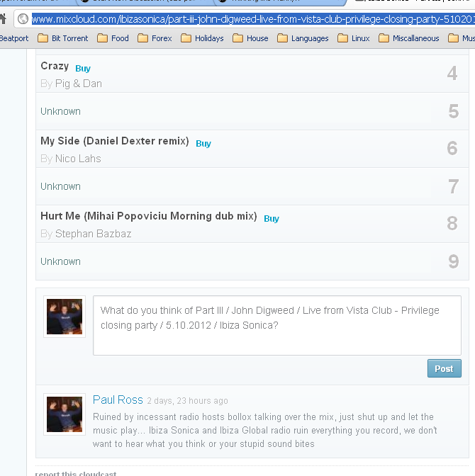475x476 pixels.
Task: Focus the comment text box
Action: (277, 325)
